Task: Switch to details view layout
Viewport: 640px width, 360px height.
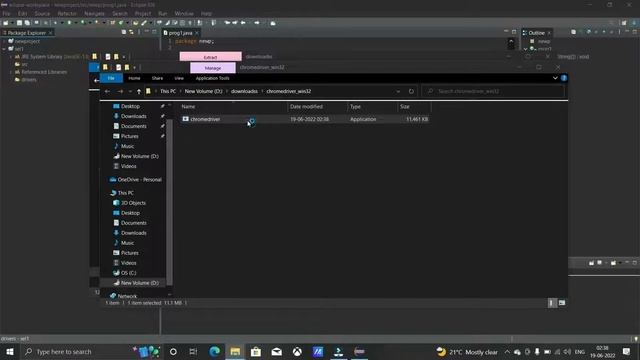Action: tap(551, 303)
